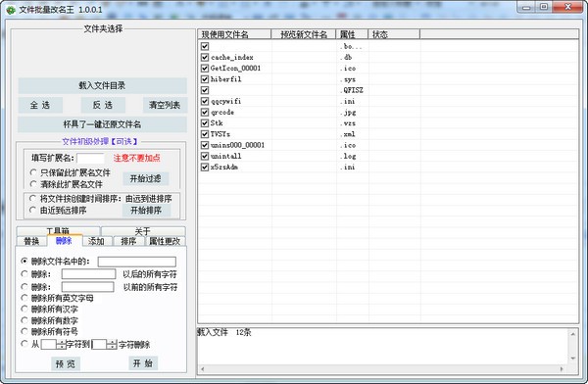Focus the 以前的所有字符 input field
This screenshot has height=384, width=588.
(x=88, y=287)
